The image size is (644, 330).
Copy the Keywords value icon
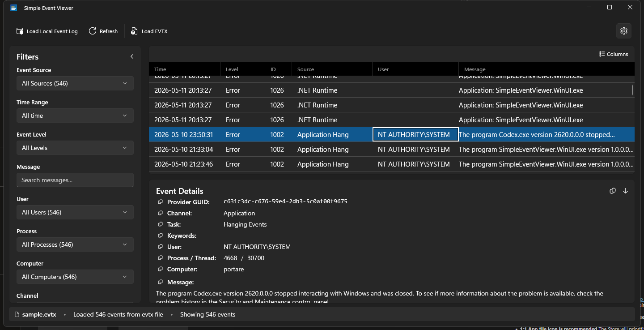coord(160,236)
